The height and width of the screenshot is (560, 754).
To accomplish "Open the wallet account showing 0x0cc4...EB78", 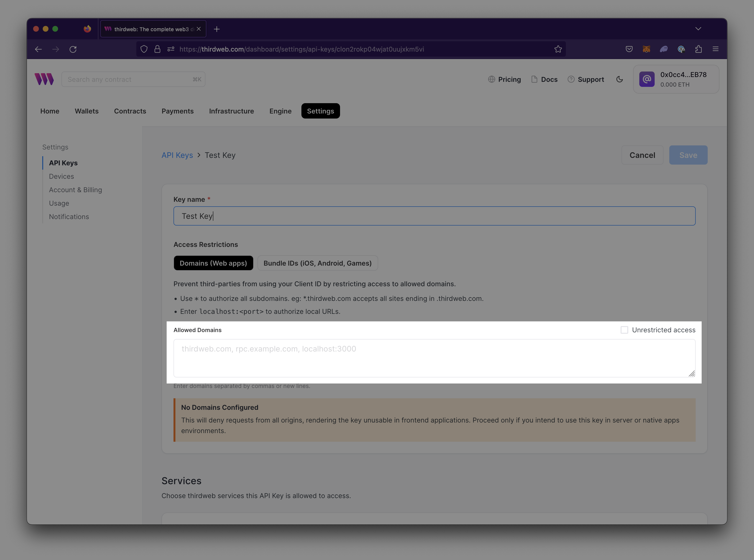I will click(676, 79).
